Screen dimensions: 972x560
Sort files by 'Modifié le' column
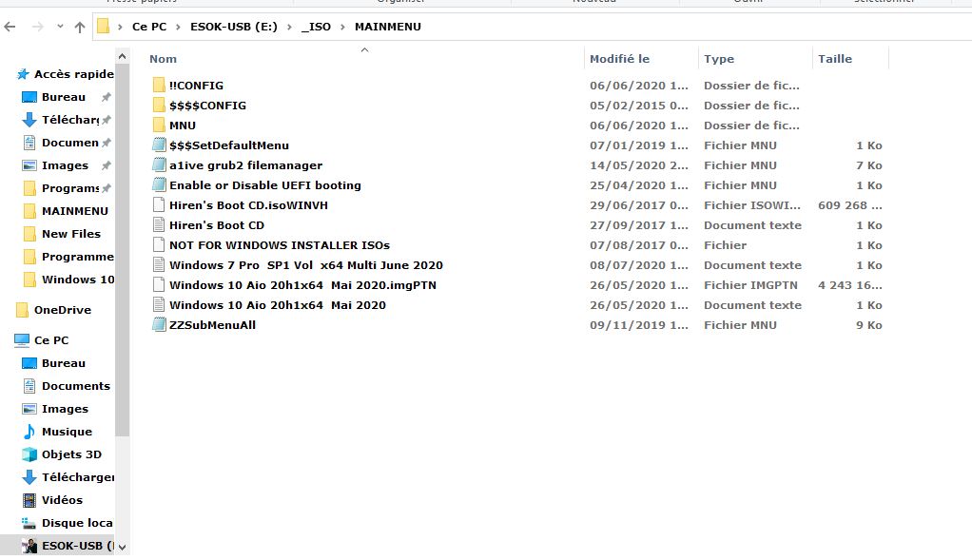(620, 59)
